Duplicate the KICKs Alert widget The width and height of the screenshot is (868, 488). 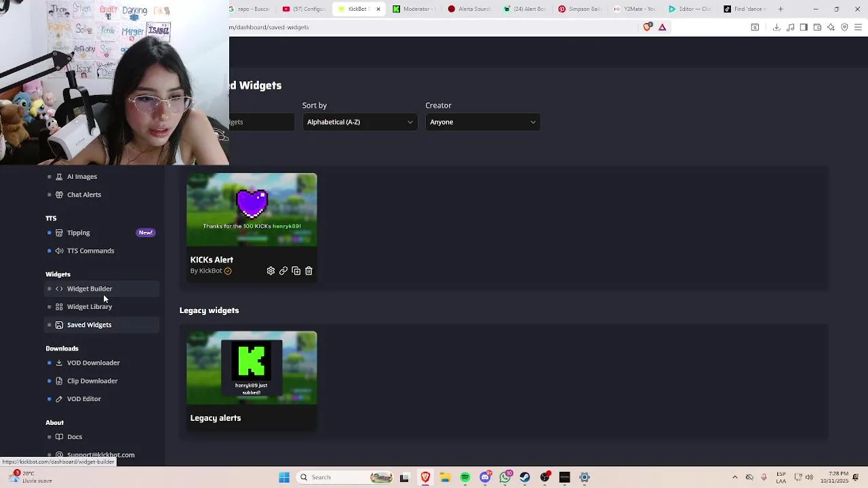tap(296, 271)
